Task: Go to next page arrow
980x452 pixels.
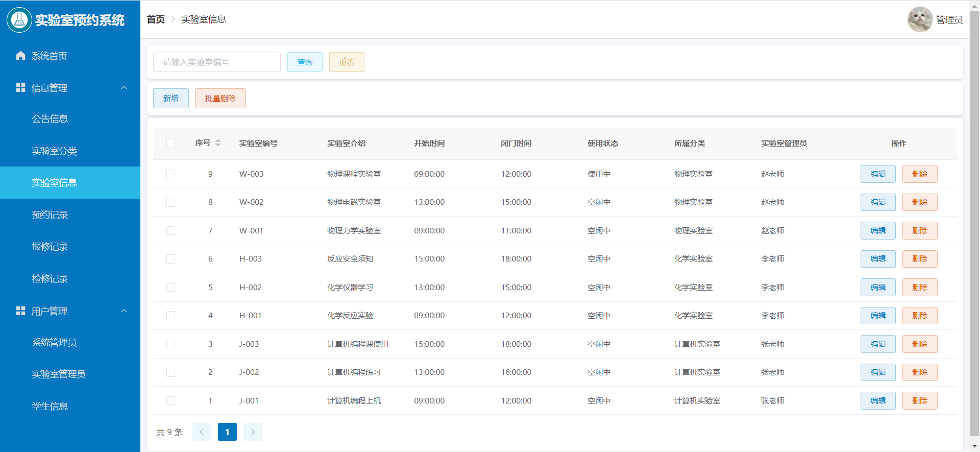Action: 253,432
